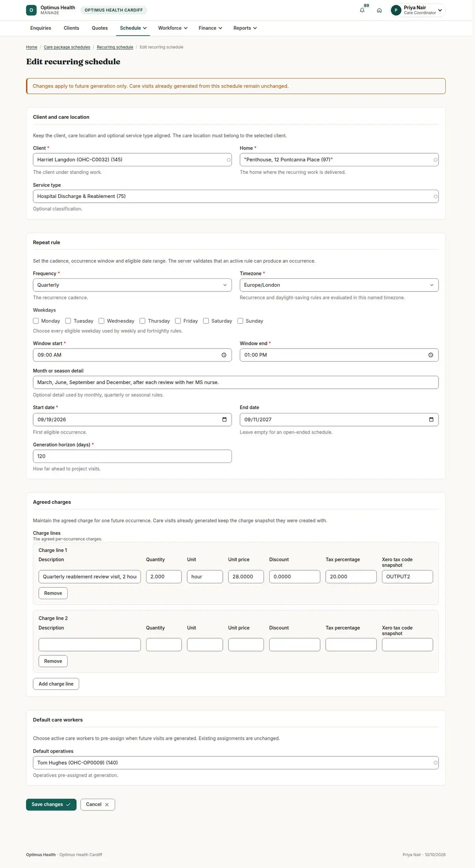Click Charge line 1 Description field
475x868 pixels.
point(89,577)
